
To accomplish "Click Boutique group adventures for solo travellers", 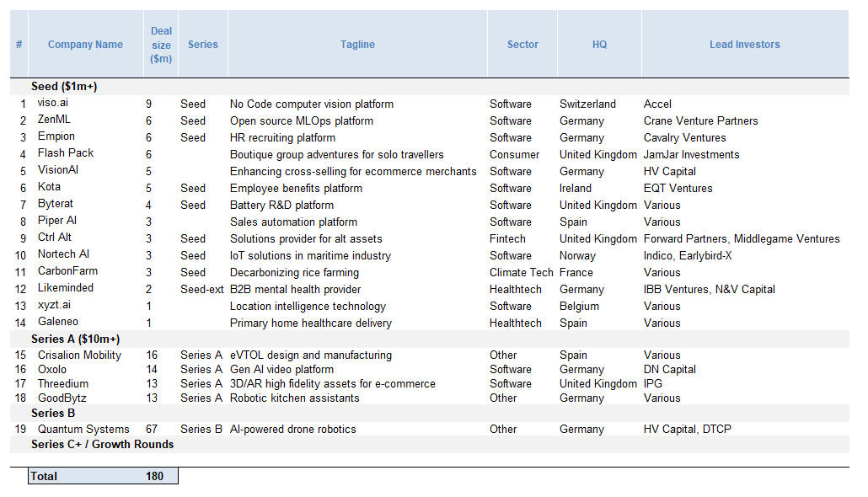I will coord(336,154).
